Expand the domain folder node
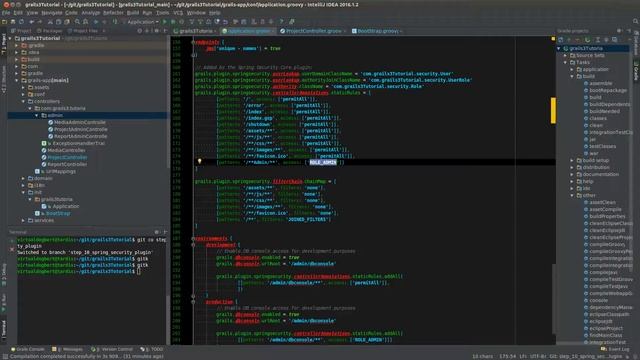The image size is (640, 360). point(23,178)
